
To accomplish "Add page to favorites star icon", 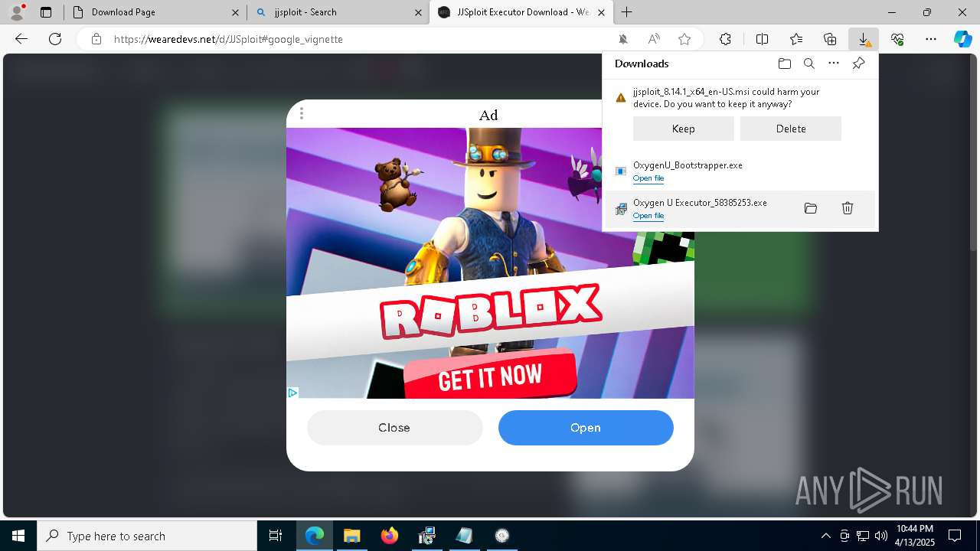I will (x=684, y=39).
